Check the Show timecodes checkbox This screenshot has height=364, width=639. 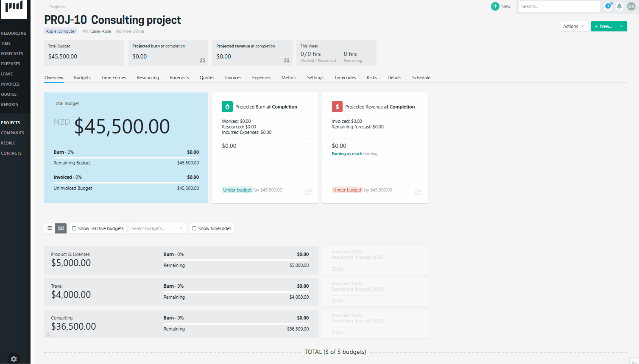pos(194,228)
